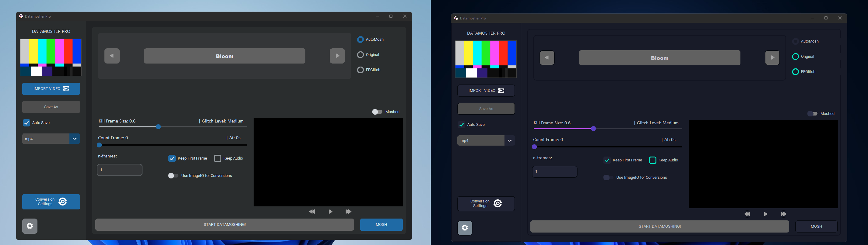The width and height of the screenshot is (868, 245).
Task: Maximize the left Datamosher Pro window
Action: coord(391,16)
